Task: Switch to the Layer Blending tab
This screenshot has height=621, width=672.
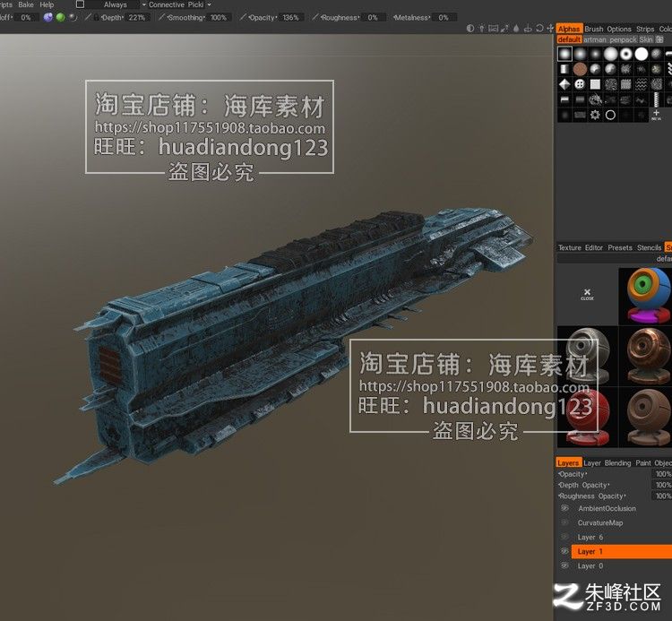Action: point(607,462)
